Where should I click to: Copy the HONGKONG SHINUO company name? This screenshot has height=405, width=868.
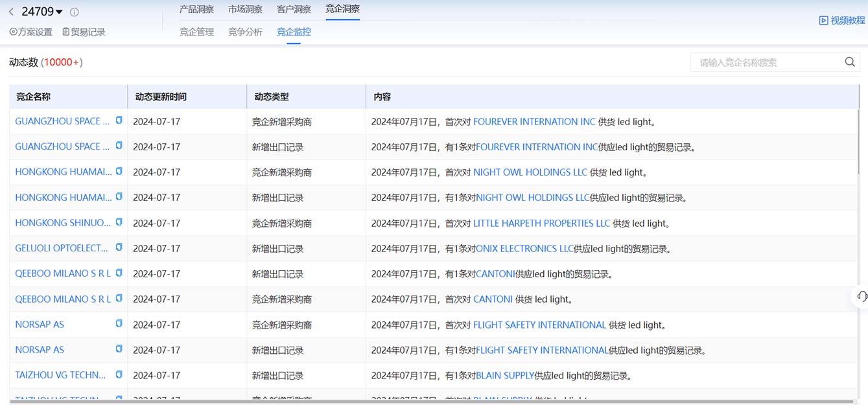[x=119, y=222]
